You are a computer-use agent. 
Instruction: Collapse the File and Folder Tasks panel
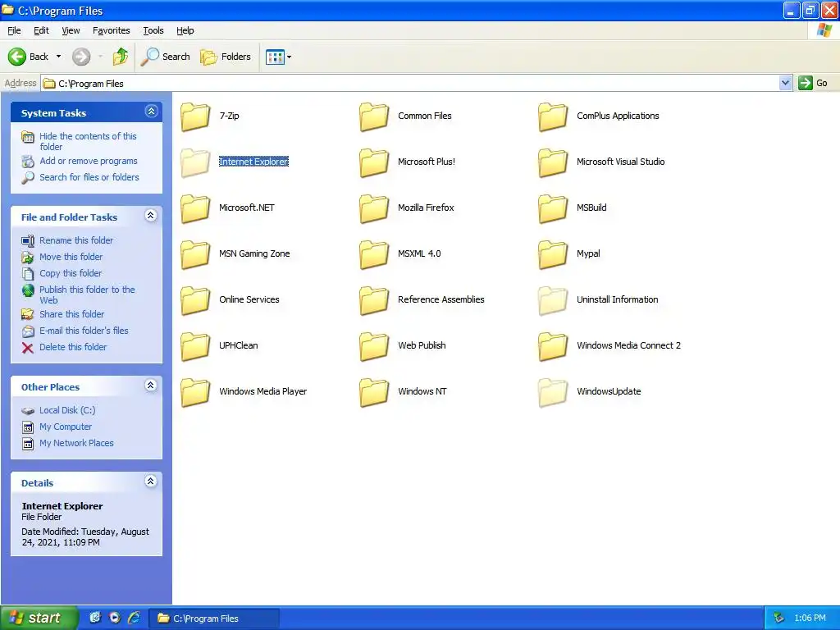click(151, 216)
